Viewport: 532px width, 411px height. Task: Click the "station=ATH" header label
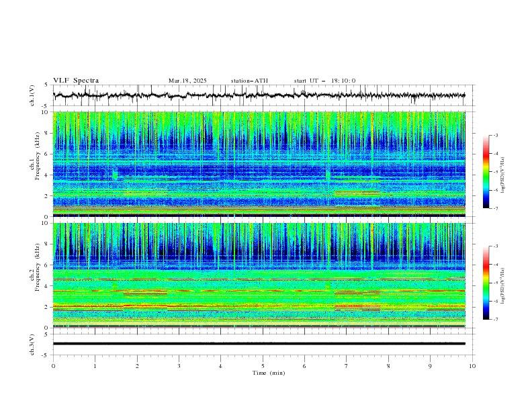click(x=249, y=81)
